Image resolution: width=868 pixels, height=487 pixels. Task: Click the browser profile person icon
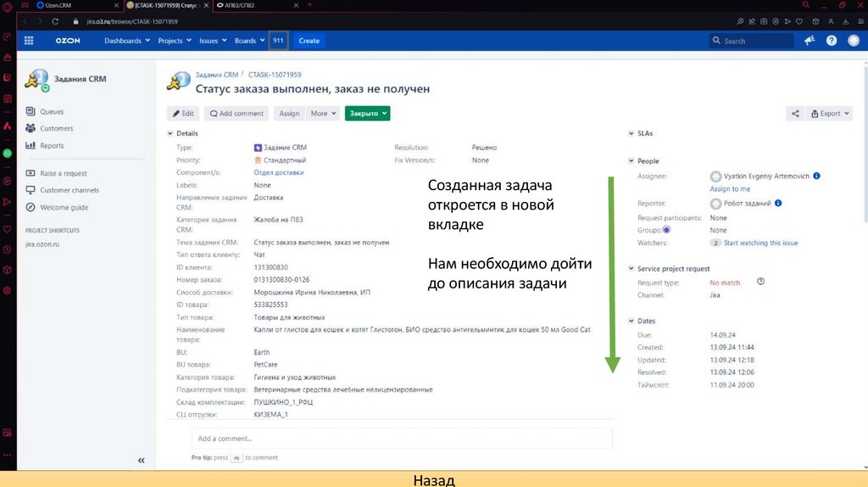click(831, 21)
